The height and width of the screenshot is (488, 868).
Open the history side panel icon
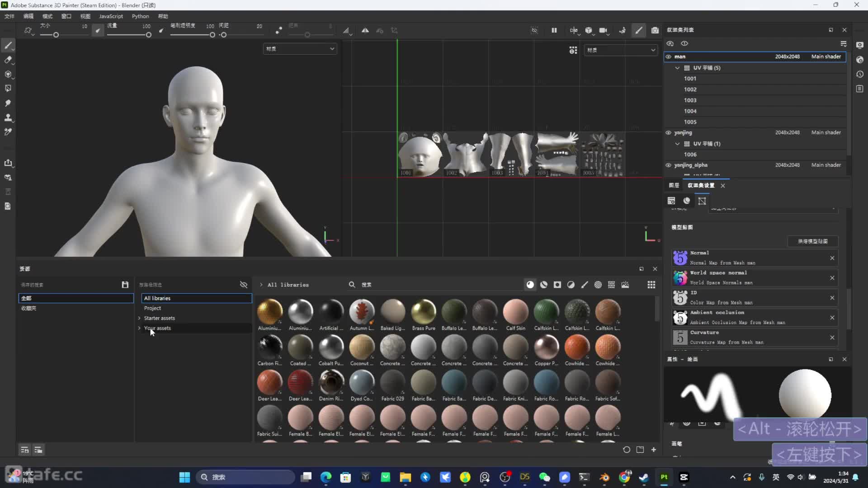coord(860,74)
